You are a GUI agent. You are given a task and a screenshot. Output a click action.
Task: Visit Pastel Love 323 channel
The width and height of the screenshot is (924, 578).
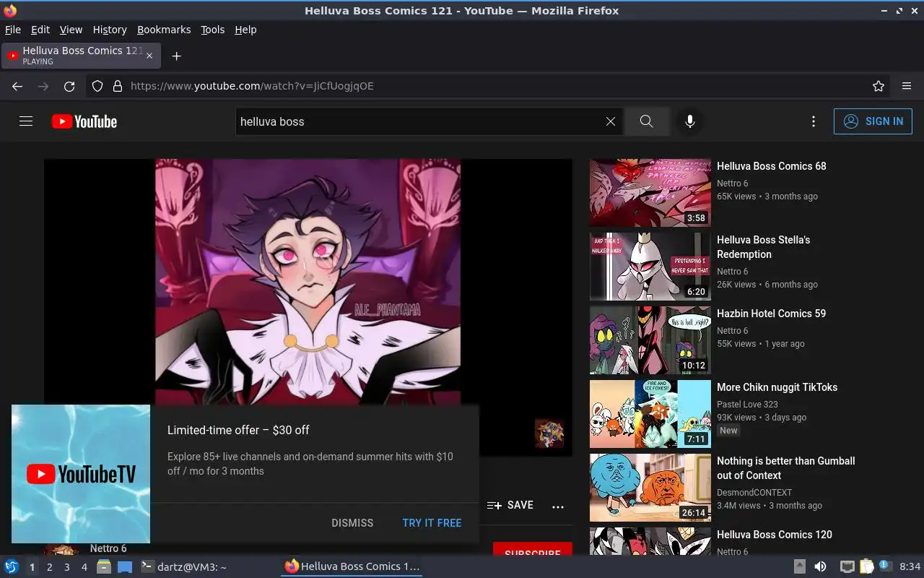pyautogui.click(x=747, y=405)
